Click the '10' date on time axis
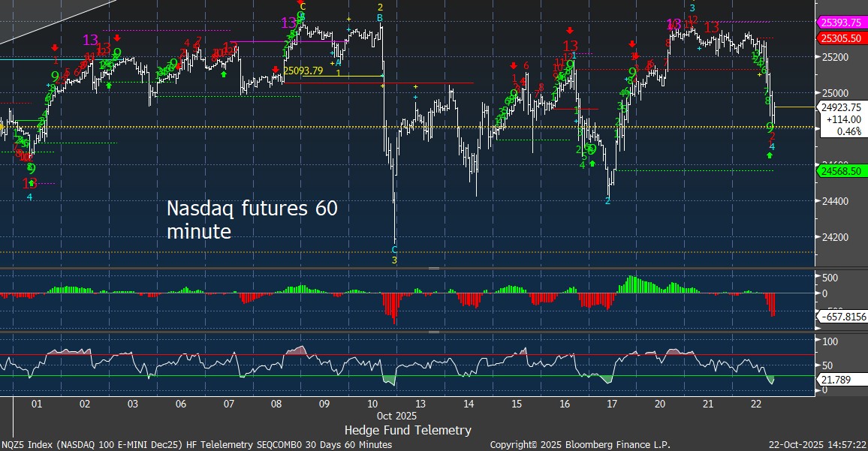868x451 pixels. [372, 404]
